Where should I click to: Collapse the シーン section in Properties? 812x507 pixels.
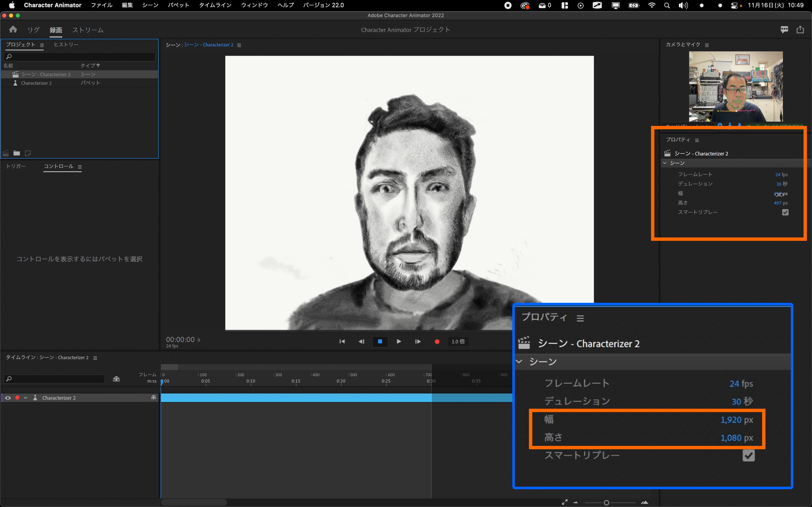pos(665,163)
